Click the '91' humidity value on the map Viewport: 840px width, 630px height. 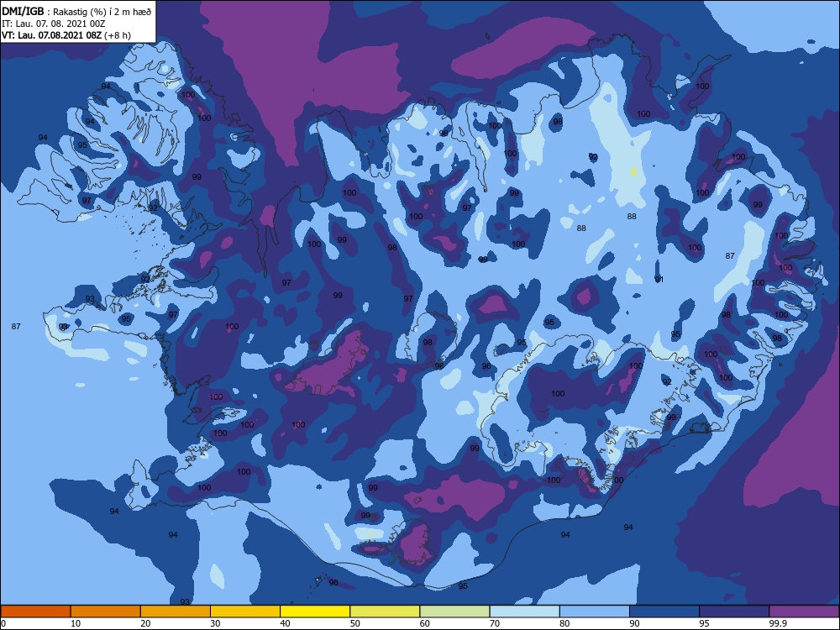click(659, 280)
